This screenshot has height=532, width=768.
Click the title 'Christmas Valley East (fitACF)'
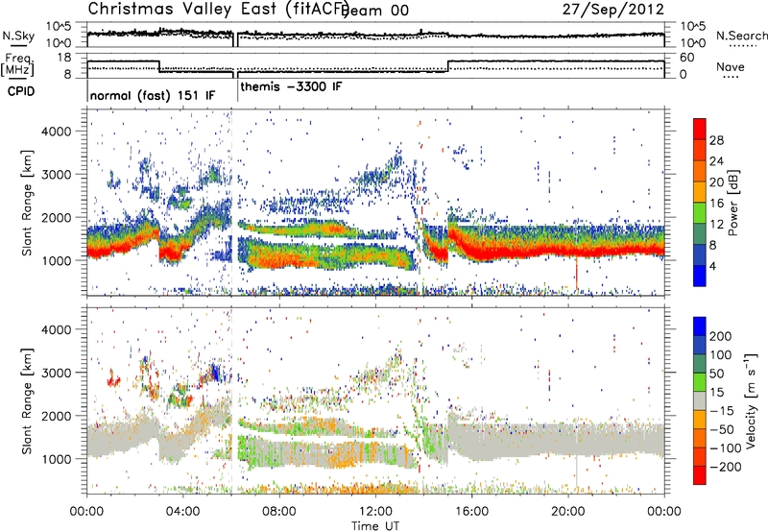point(219,9)
